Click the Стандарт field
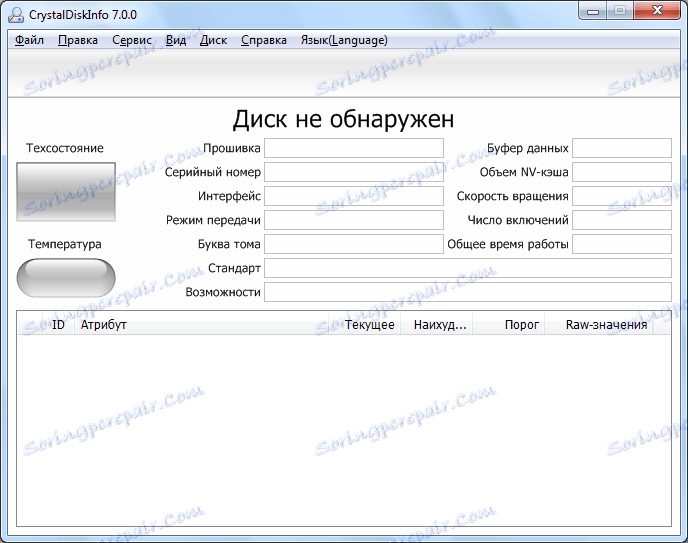This screenshot has width=688, height=543. (x=468, y=268)
